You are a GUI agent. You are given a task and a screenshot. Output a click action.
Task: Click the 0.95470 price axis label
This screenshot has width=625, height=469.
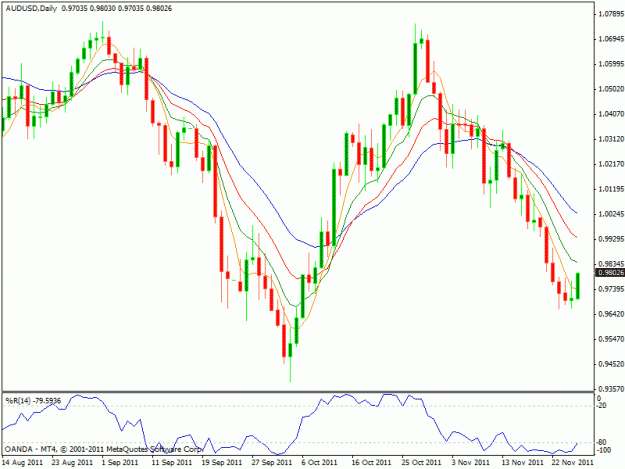(x=611, y=339)
